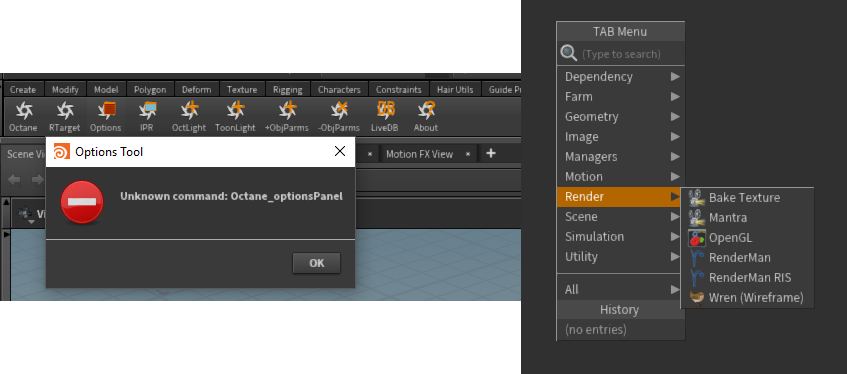Expand the Geometry submenu

(621, 117)
